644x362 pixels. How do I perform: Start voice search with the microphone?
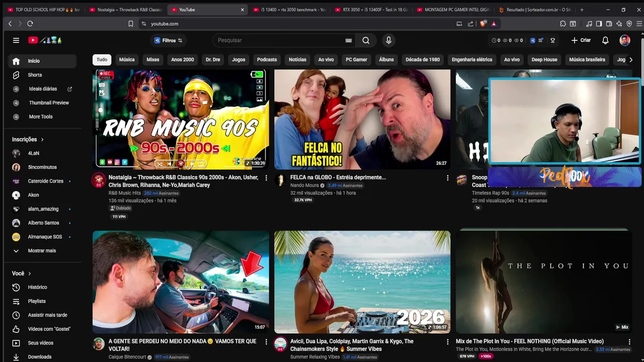pyautogui.click(x=388, y=40)
